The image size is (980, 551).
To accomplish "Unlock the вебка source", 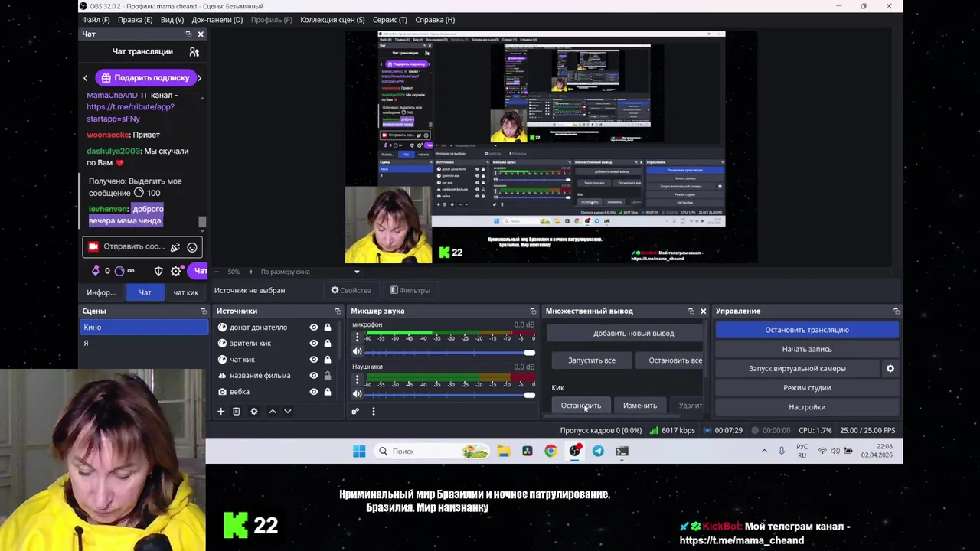I will click(328, 392).
